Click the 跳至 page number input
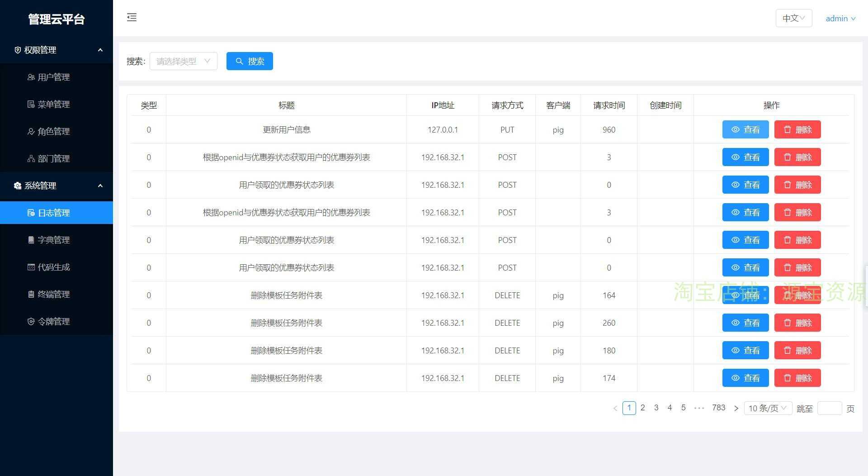The width and height of the screenshot is (868, 476). (830, 408)
